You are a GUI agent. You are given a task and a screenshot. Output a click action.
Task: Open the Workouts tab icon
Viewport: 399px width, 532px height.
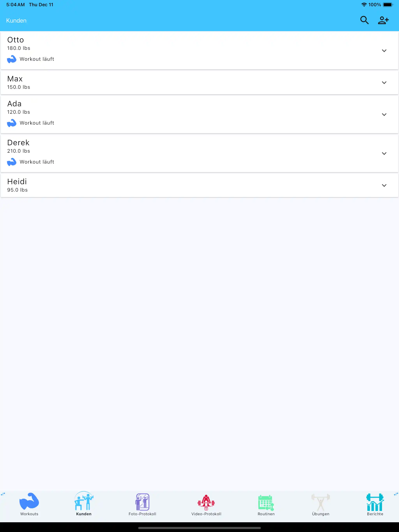[29, 503]
